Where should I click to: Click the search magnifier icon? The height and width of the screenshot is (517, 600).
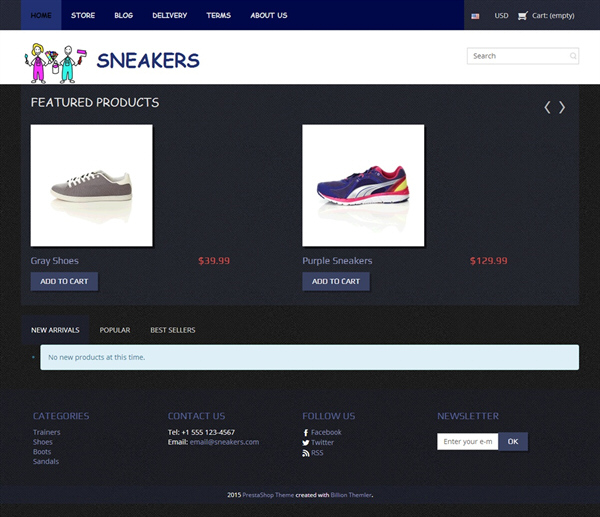pyautogui.click(x=573, y=56)
